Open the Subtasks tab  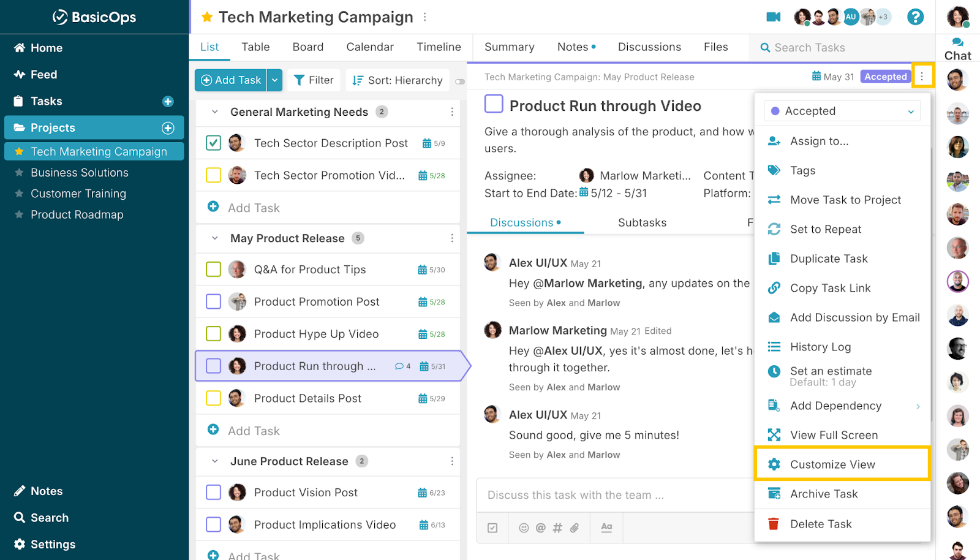click(642, 222)
